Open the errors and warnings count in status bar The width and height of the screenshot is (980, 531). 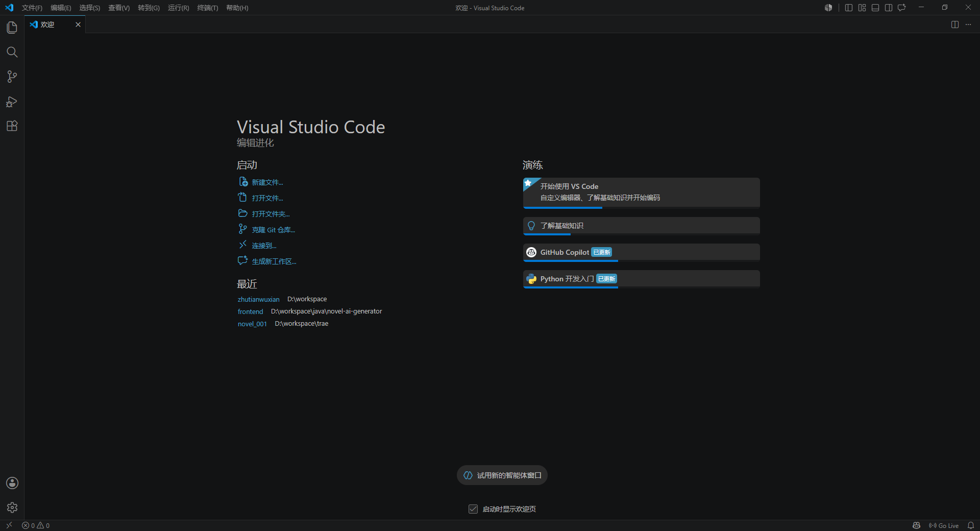coord(36,525)
